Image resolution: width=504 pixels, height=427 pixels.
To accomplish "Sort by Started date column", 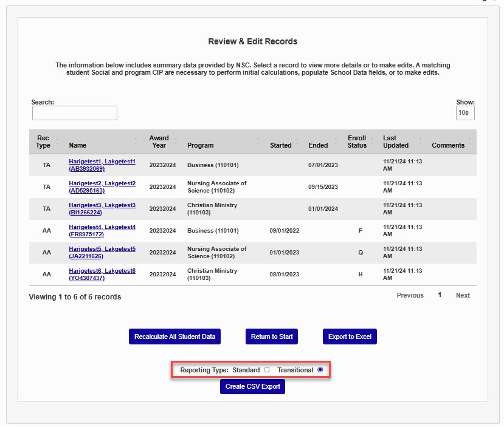I will 281,145.
